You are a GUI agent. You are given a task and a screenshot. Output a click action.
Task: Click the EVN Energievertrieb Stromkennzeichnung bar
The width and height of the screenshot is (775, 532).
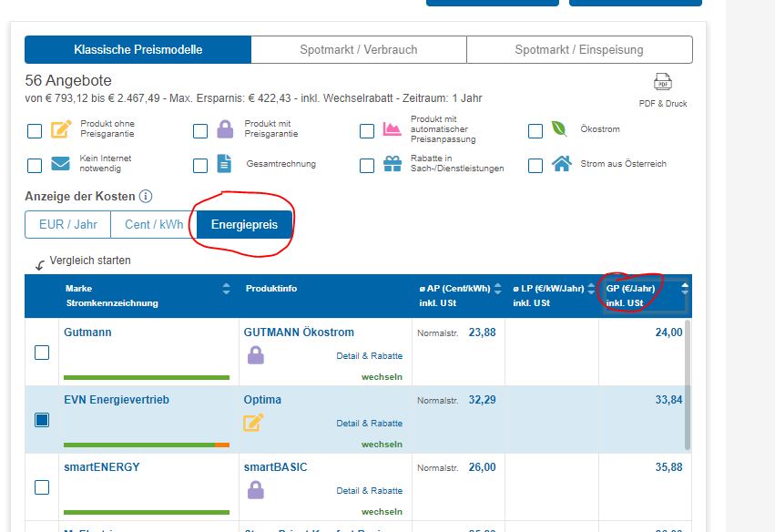click(x=147, y=445)
